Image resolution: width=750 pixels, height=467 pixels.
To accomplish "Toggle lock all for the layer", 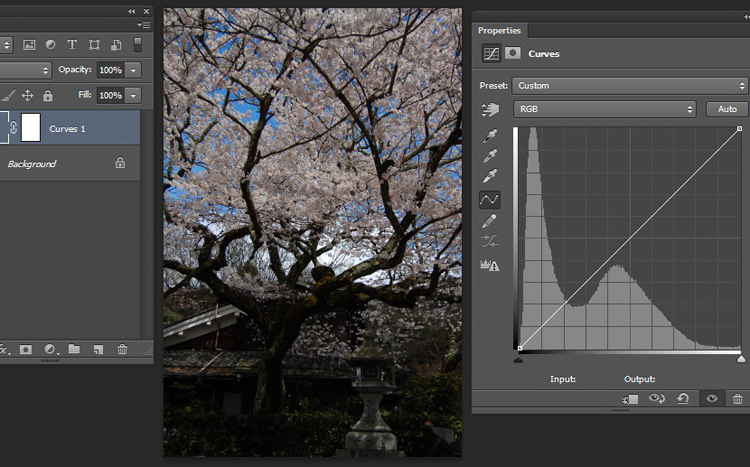I will tap(47, 96).
